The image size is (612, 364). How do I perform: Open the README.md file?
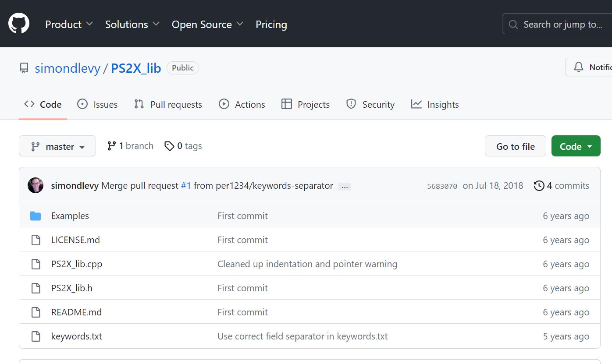[76, 312]
